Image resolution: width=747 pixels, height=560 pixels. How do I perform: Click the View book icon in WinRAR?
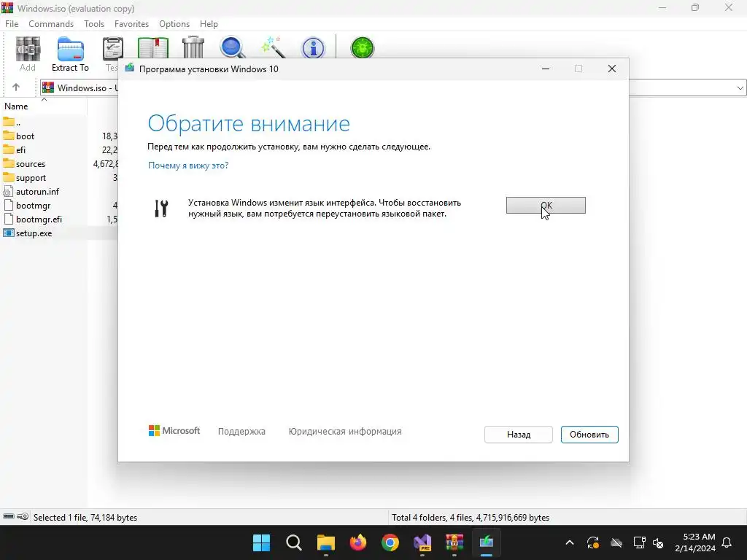153,47
